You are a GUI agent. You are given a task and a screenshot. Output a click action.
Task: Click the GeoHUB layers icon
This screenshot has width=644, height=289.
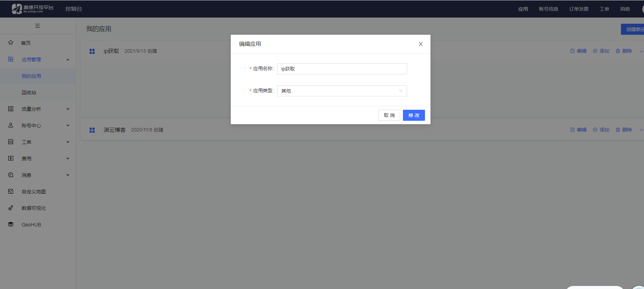(x=11, y=224)
